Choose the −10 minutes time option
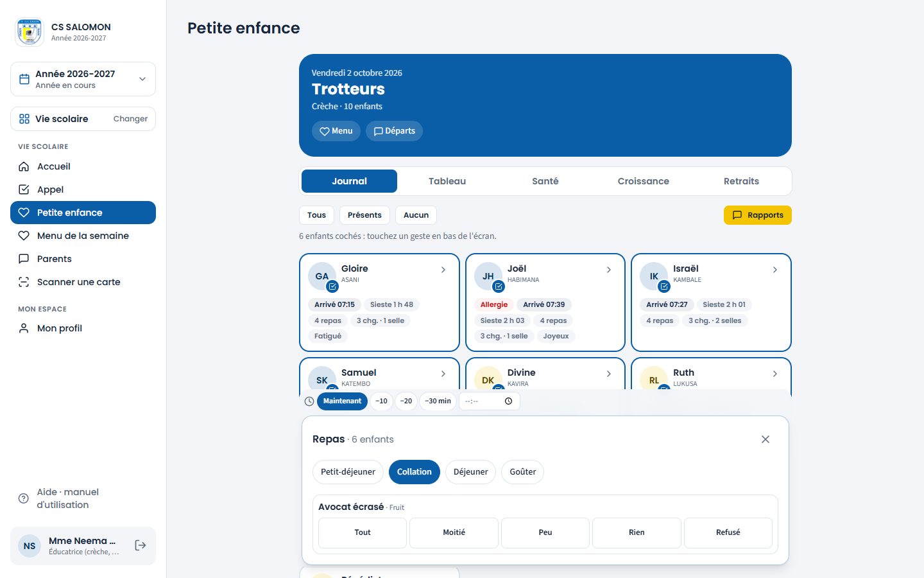Viewport: 924px width, 578px height. coord(381,401)
